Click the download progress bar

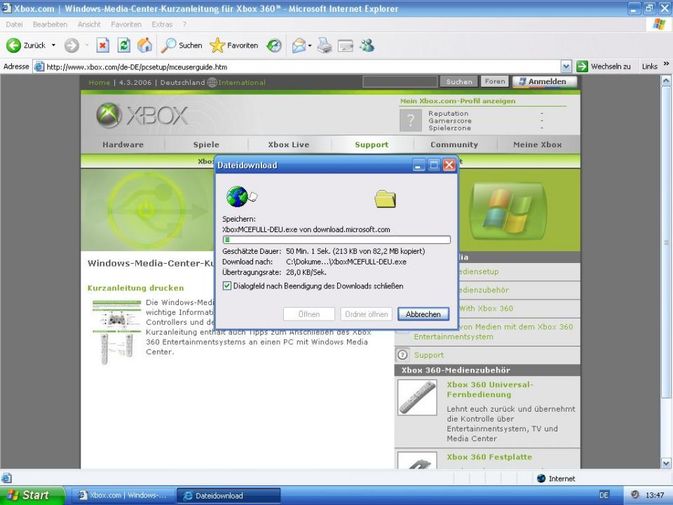click(x=336, y=239)
